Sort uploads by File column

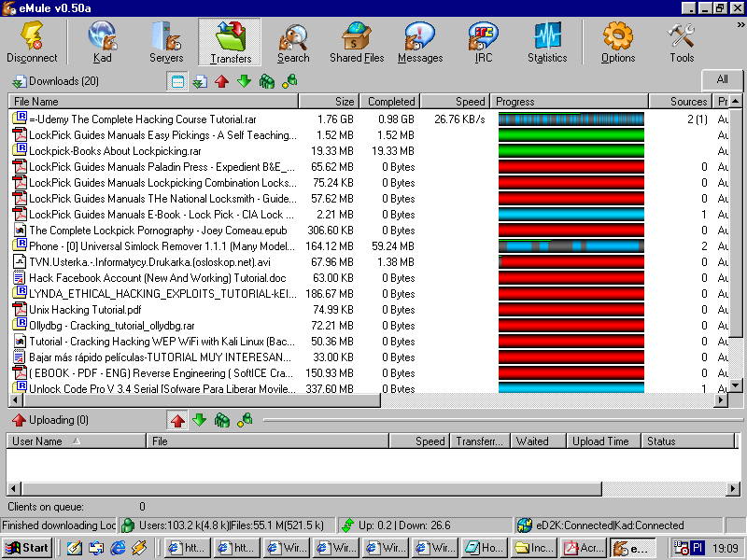pyautogui.click(x=268, y=441)
